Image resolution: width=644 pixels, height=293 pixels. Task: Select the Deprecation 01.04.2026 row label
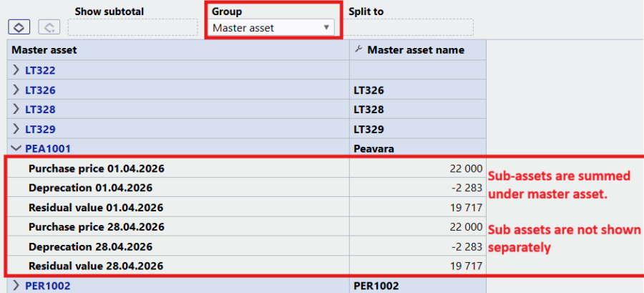(x=90, y=188)
